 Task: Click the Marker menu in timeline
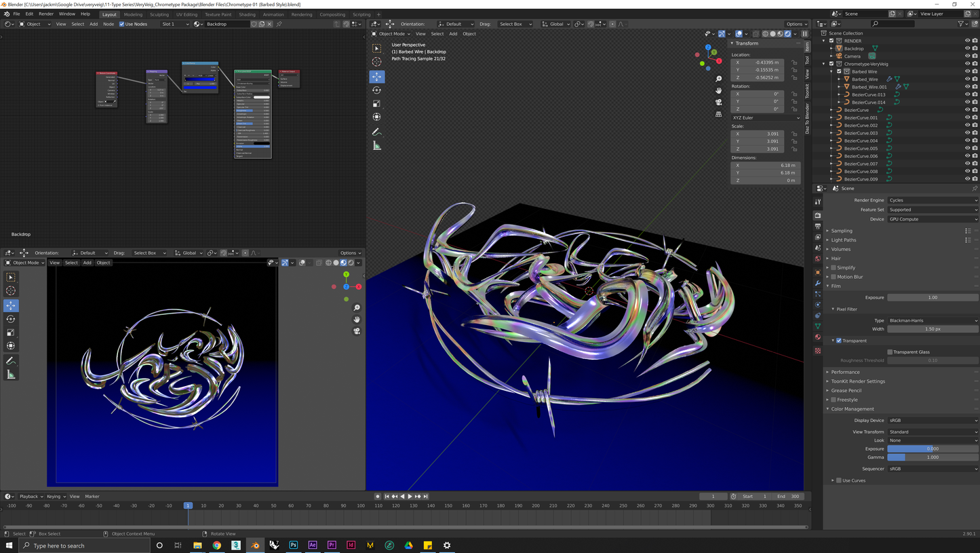point(92,496)
